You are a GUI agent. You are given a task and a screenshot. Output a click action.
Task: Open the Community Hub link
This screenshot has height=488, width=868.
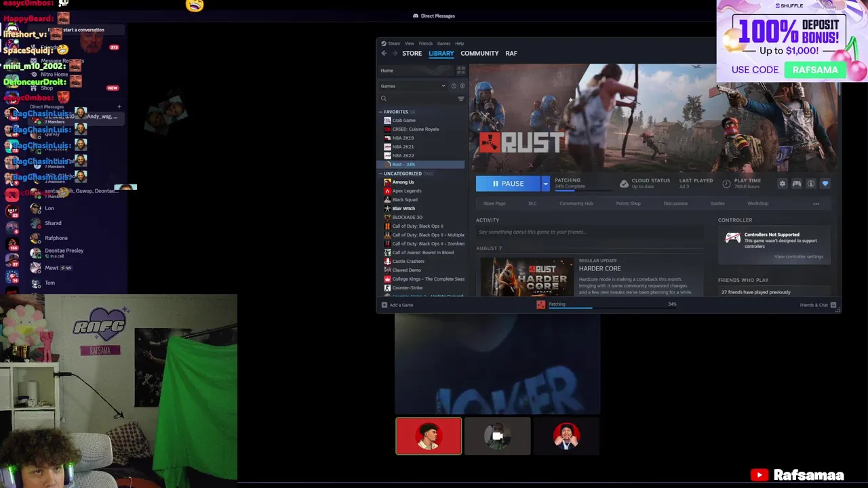pos(576,203)
